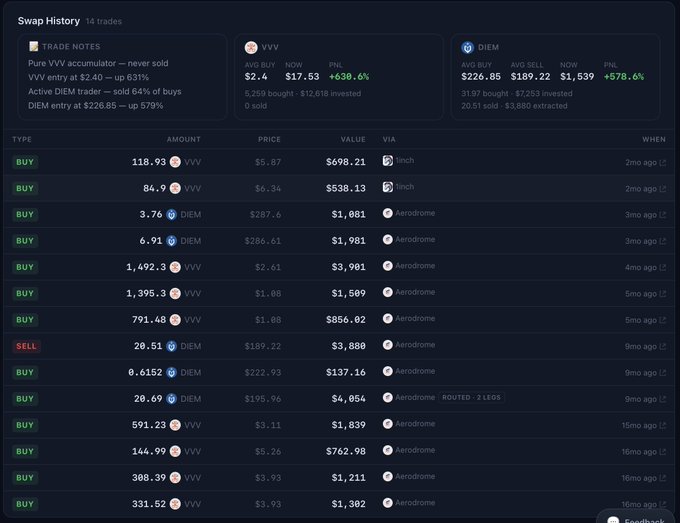Viewport: 680px width, 523px height.
Task: Click VVV PNL value +630.6%
Action: (x=349, y=77)
